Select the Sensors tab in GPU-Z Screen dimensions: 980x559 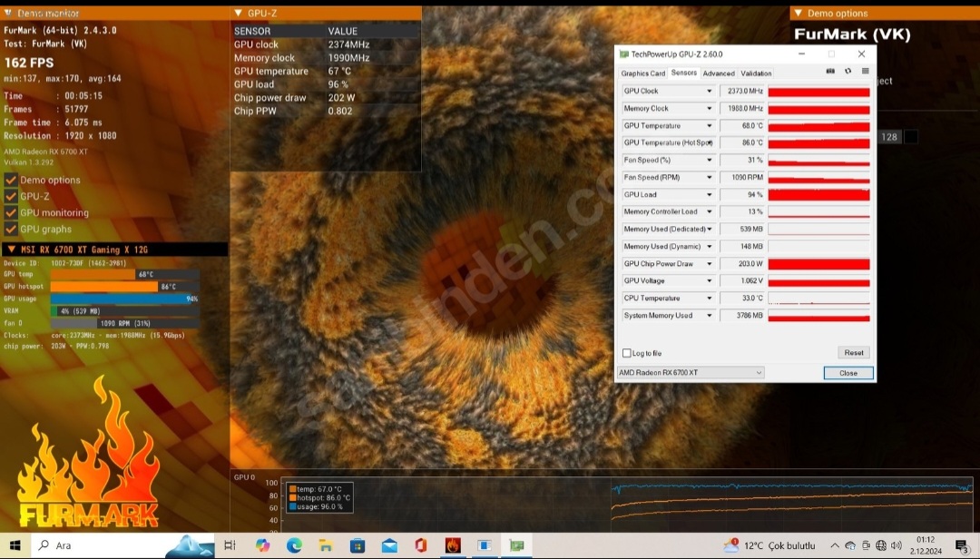(x=684, y=73)
